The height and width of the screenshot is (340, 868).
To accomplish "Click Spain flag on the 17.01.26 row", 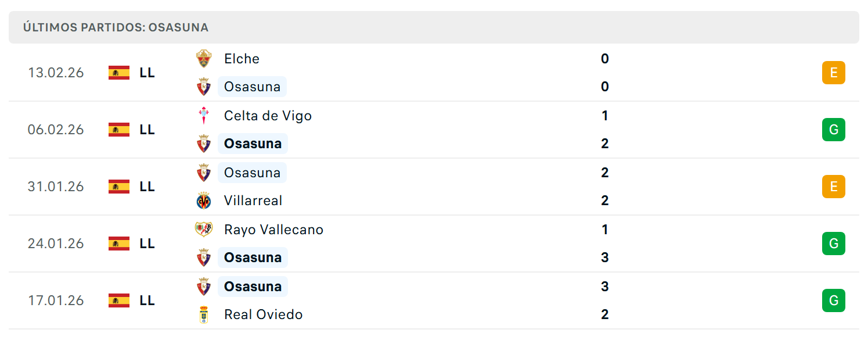I will pos(119,300).
